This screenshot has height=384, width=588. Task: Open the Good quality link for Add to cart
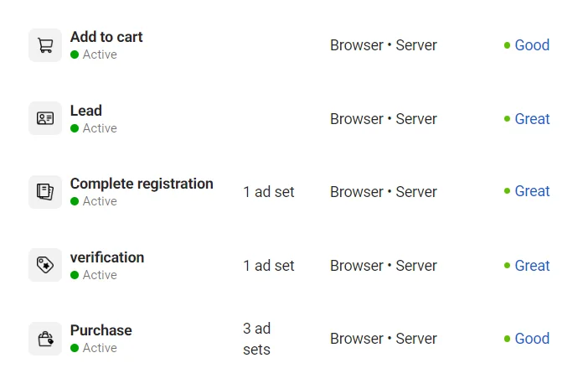[532, 45]
